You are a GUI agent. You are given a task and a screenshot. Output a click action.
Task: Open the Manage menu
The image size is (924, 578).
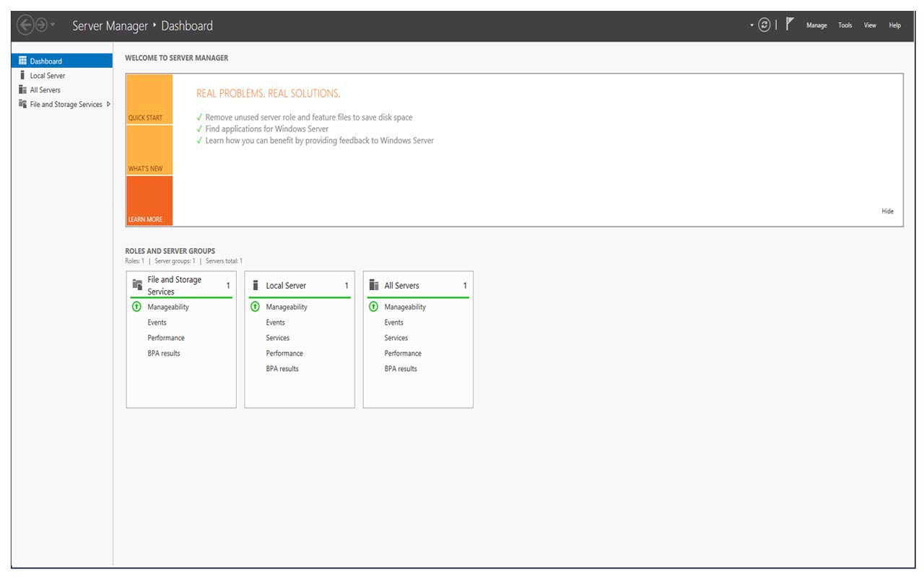point(816,25)
